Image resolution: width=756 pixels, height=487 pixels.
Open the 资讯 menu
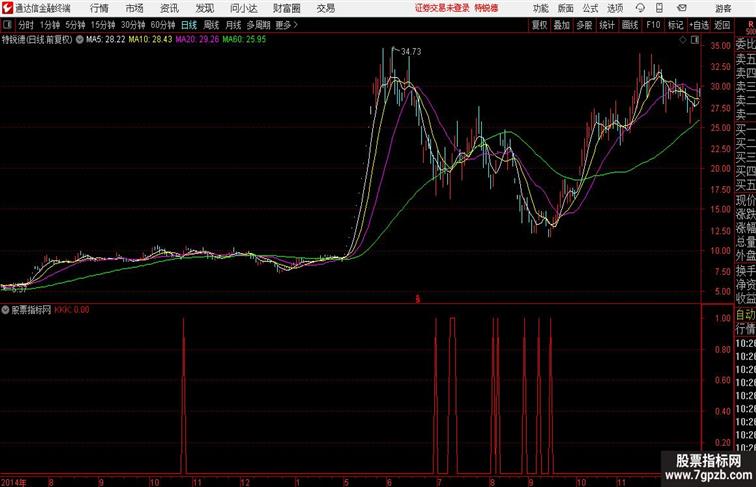[169, 8]
